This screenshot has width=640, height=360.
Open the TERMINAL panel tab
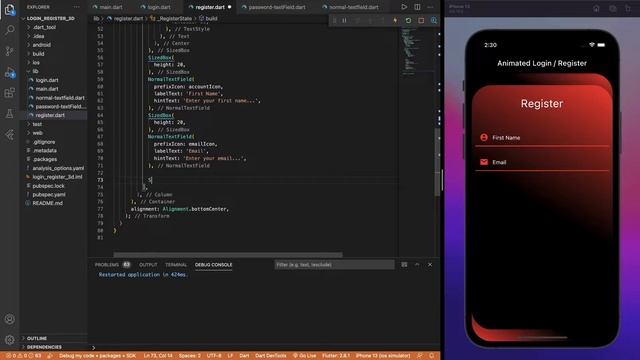pyautogui.click(x=176, y=264)
